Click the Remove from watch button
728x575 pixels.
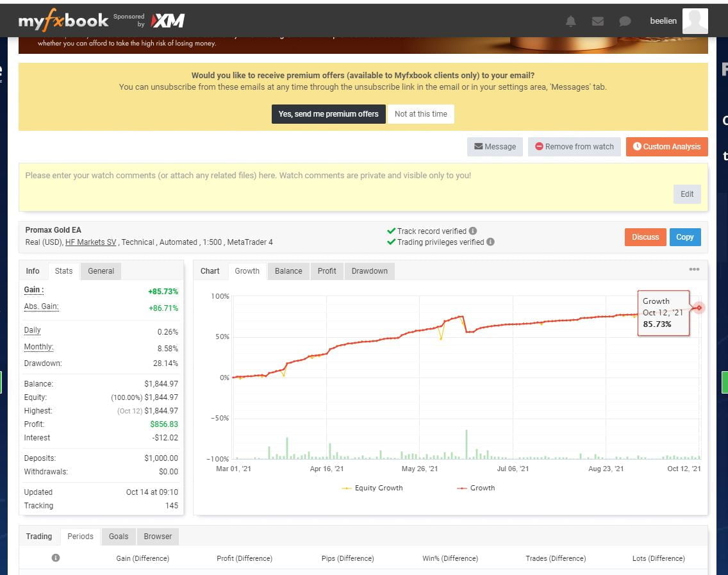pos(574,147)
